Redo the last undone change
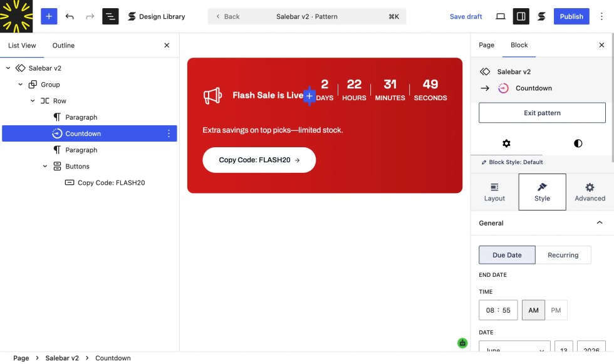 pos(90,16)
